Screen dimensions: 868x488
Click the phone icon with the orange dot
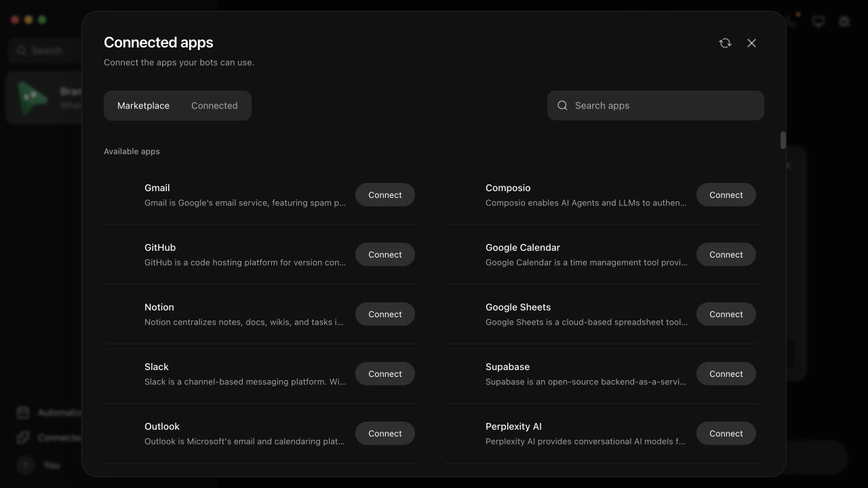[792, 21]
